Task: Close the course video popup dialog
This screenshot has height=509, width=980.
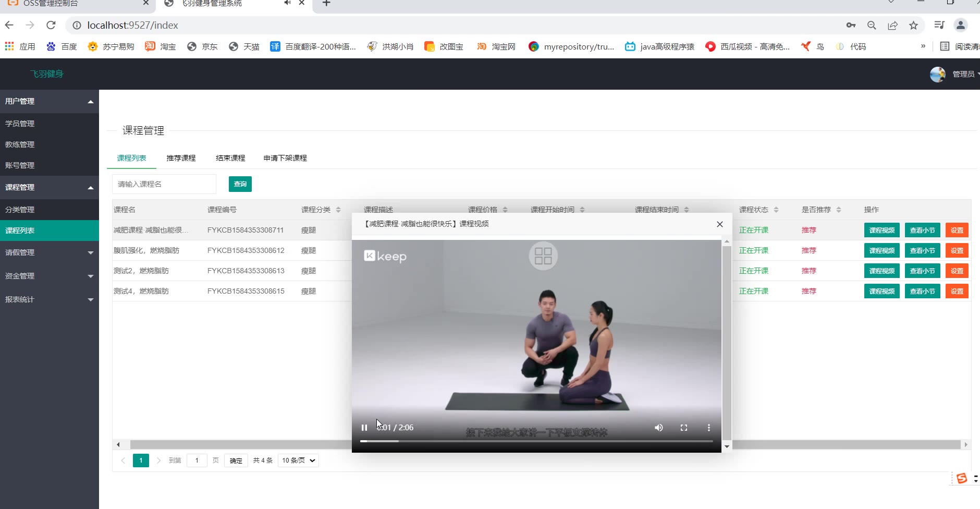Action: tap(720, 224)
